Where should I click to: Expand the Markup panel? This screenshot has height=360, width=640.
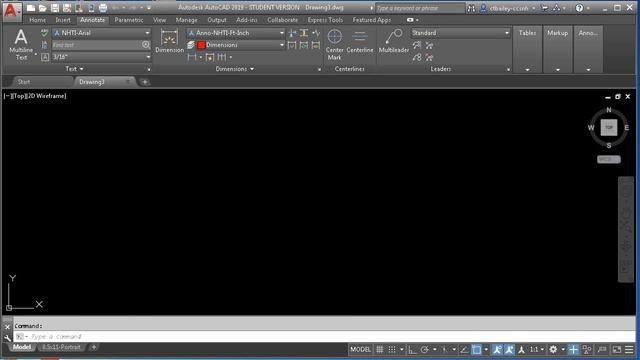[558, 50]
